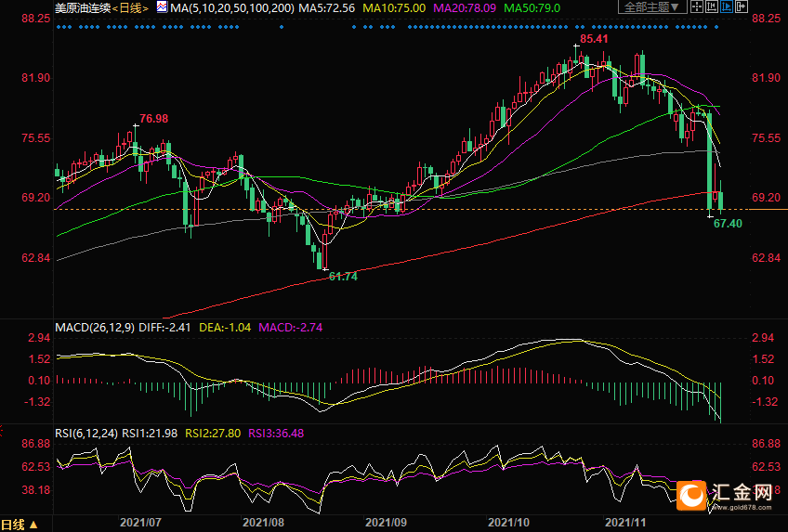
Task: Click the expand panel arrow icon
Action: [742, 7]
